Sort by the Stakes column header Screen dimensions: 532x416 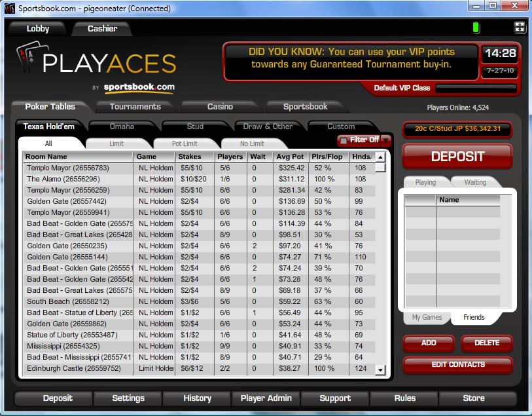194,157
